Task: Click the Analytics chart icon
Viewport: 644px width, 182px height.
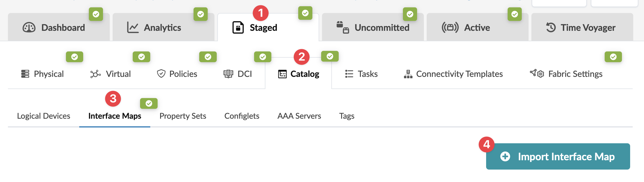Action: coord(133,28)
